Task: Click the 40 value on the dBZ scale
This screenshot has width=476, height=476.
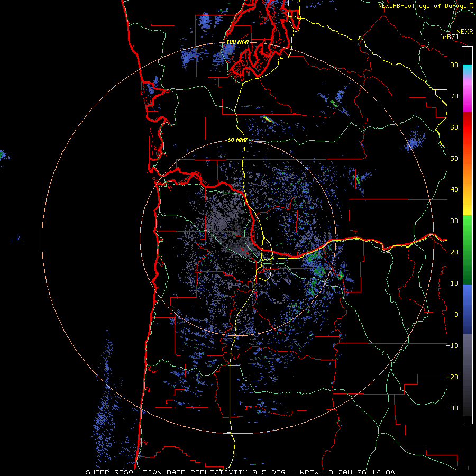Action: pyautogui.click(x=454, y=190)
